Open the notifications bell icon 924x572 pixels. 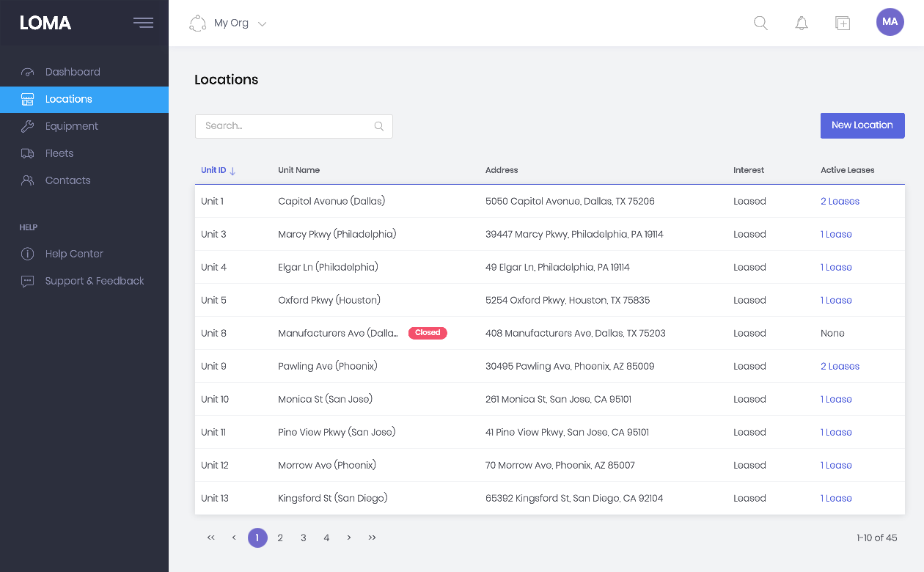click(x=802, y=23)
